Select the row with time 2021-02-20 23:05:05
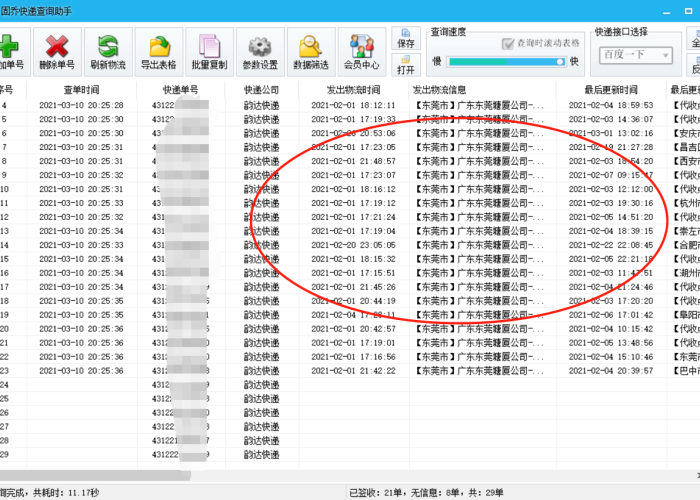Viewport: 700px width, 500px height. click(x=353, y=245)
